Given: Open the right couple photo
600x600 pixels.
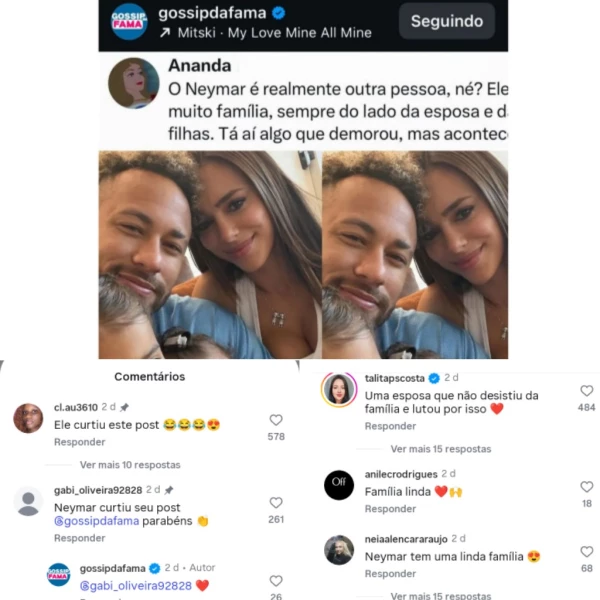Looking at the screenshot, I should tap(415, 255).
